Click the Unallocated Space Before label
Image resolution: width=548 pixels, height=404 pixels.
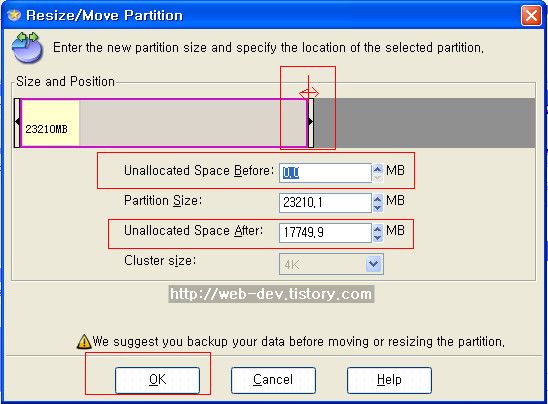pyautogui.click(x=199, y=171)
